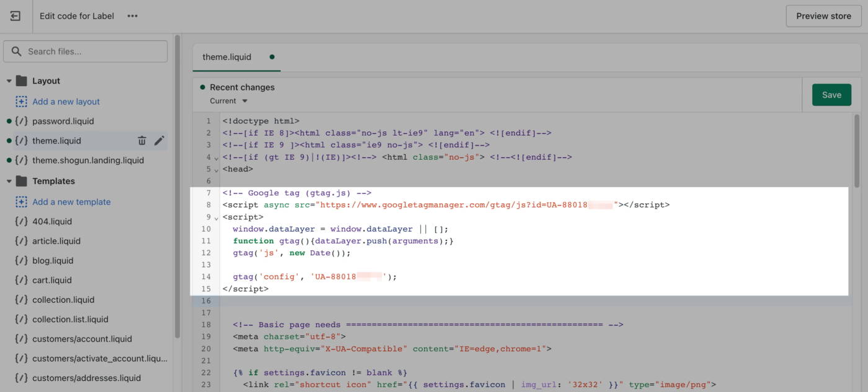The width and height of the screenshot is (868, 392).
Task: Click the shortcut icon link line 23
Action: (479, 385)
